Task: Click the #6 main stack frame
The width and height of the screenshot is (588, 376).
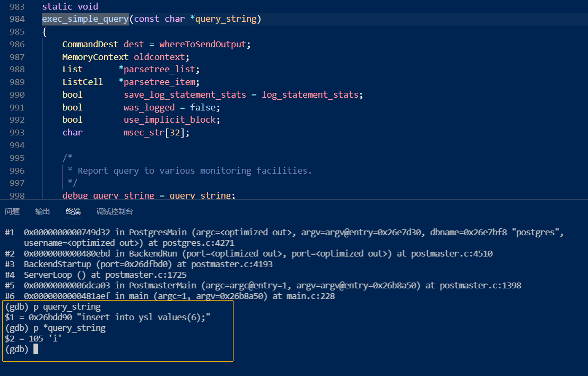Action: [170, 296]
